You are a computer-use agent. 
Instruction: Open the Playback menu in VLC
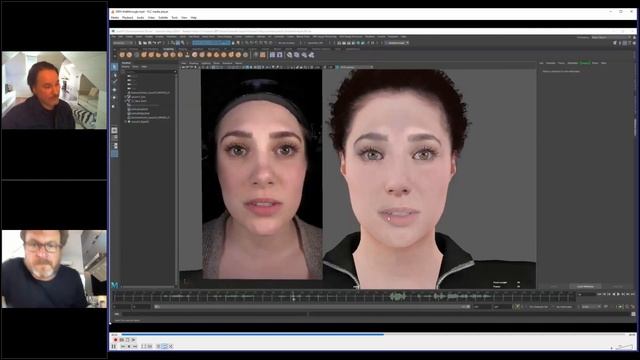[127, 18]
